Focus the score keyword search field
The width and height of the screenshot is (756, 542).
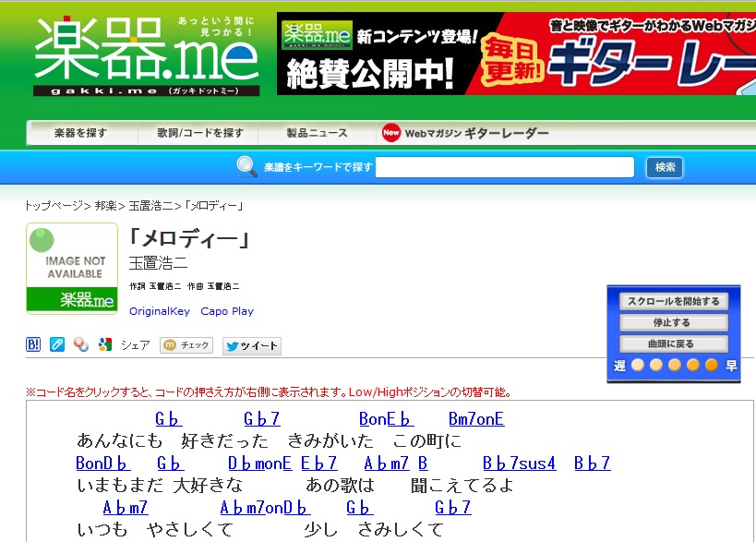[x=505, y=167]
